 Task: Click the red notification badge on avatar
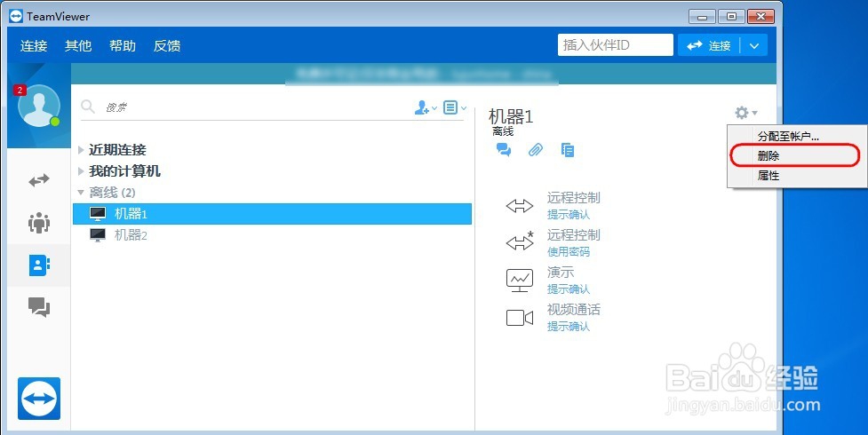coord(20,91)
